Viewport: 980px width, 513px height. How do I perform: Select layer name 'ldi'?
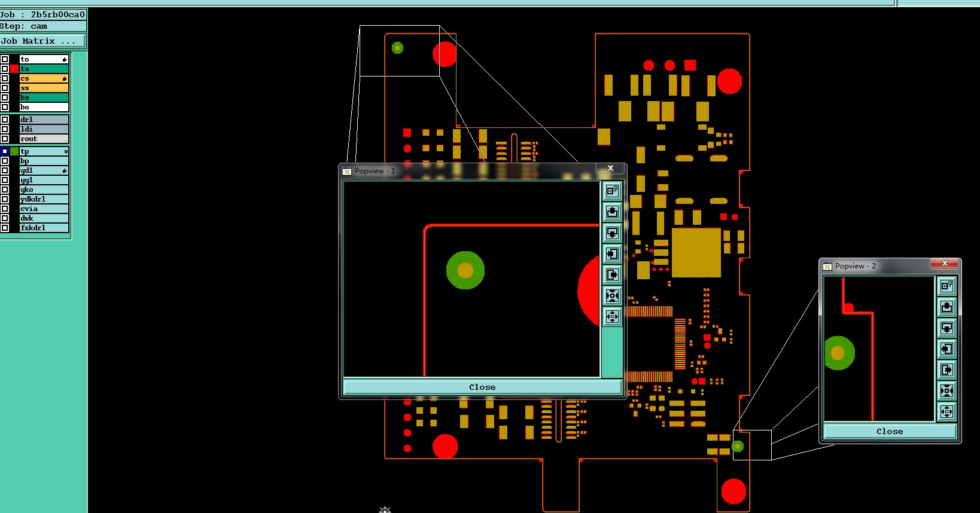tap(44, 129)
